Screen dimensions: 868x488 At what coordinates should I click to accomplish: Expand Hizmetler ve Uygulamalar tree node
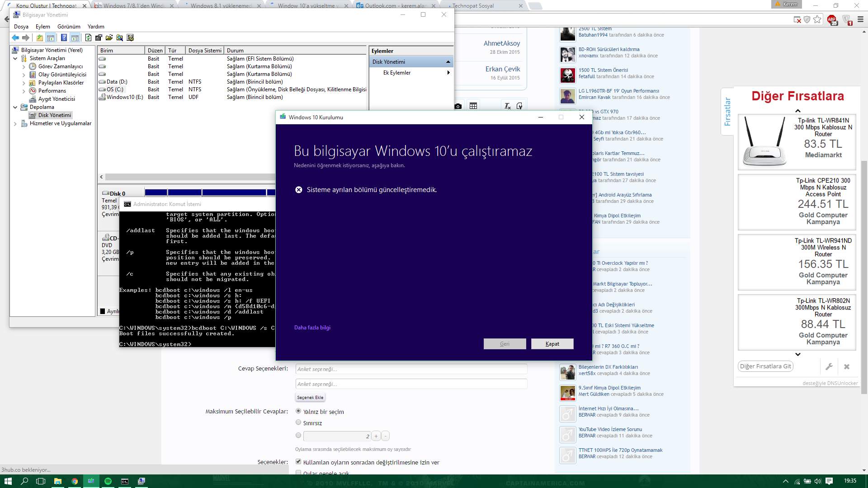coord(15,123)
